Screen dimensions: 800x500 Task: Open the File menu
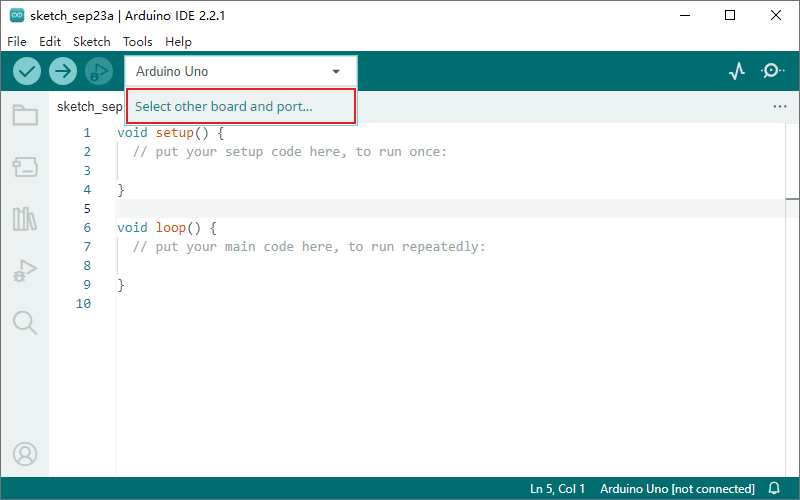coord(17,42)
